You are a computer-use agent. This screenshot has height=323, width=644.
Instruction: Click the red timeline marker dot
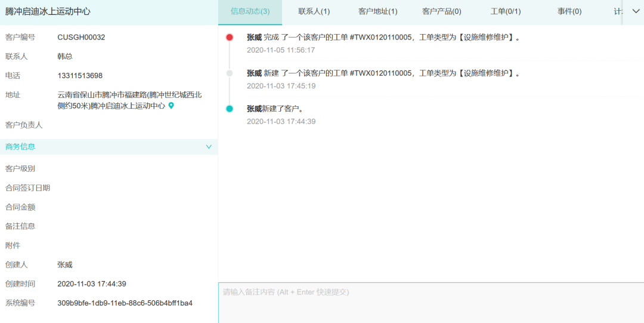pos(230,38)
